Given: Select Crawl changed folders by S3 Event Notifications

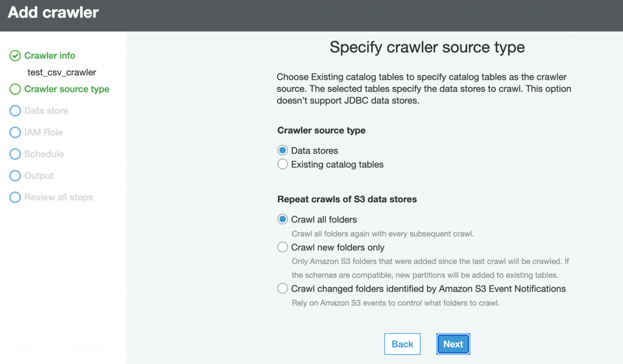Looking at the screenshot, I should pyautogui.click(x=282, y=289).
